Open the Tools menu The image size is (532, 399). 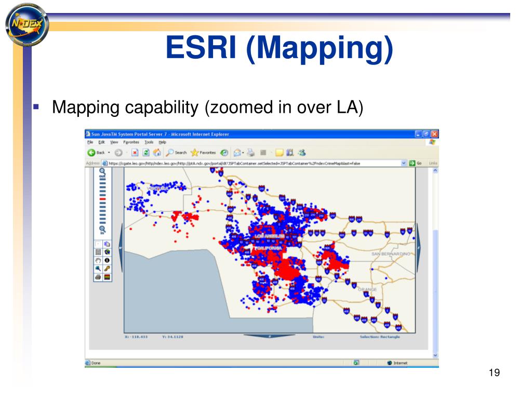point(149,142)
